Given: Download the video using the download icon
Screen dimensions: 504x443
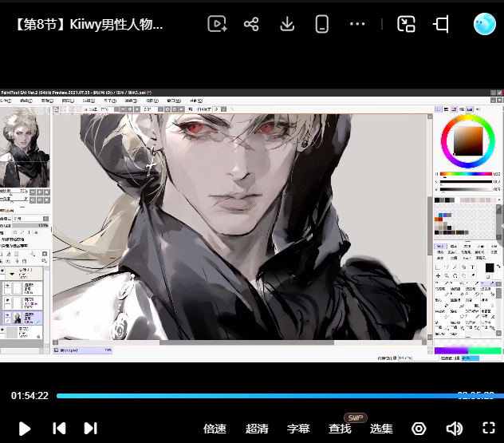Looking at the screenshot, I should tap(287, 24).
